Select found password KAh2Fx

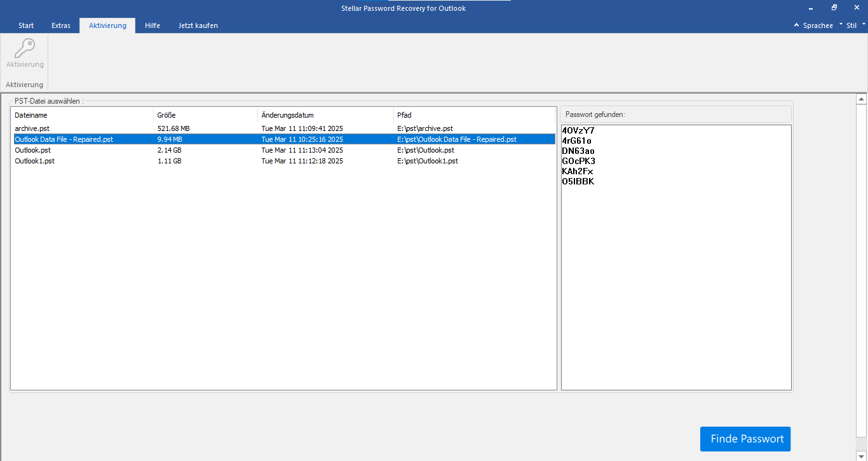pos(578,171)
